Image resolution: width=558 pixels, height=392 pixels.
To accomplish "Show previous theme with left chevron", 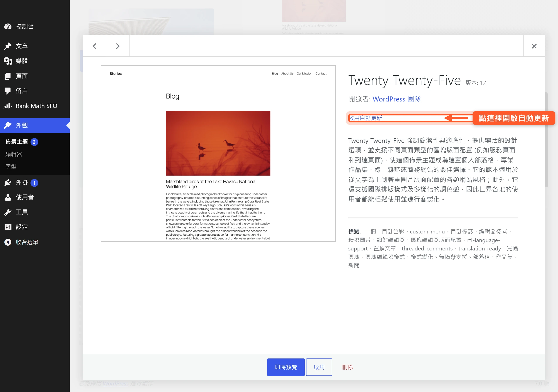I will pos(95,46).
